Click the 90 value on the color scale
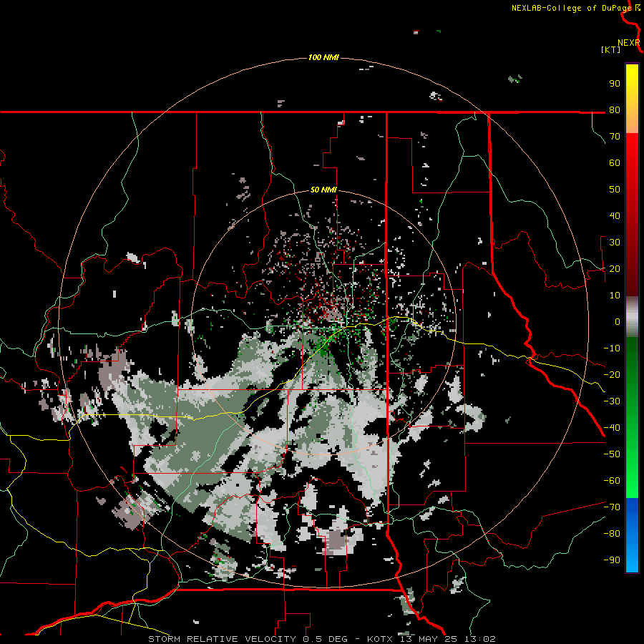This screenshot has width=644, height=644. tap(615, 84)
